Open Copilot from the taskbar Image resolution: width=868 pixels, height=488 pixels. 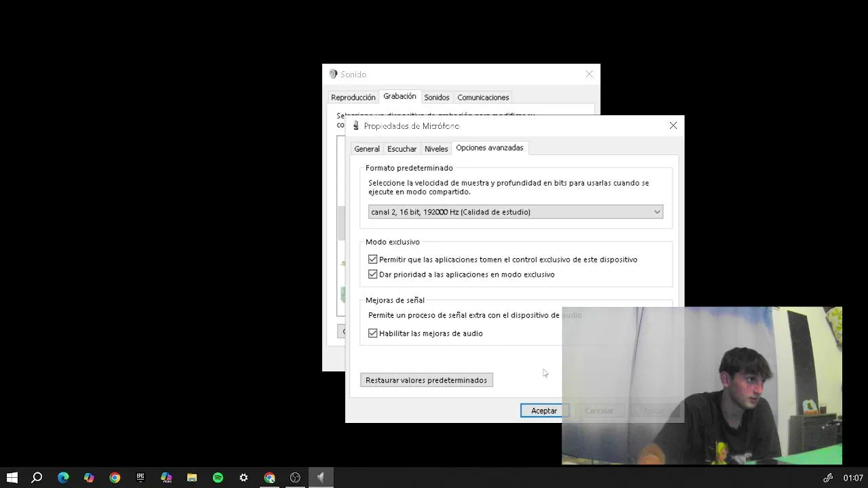pyautogui.click(x=89, y=478)
